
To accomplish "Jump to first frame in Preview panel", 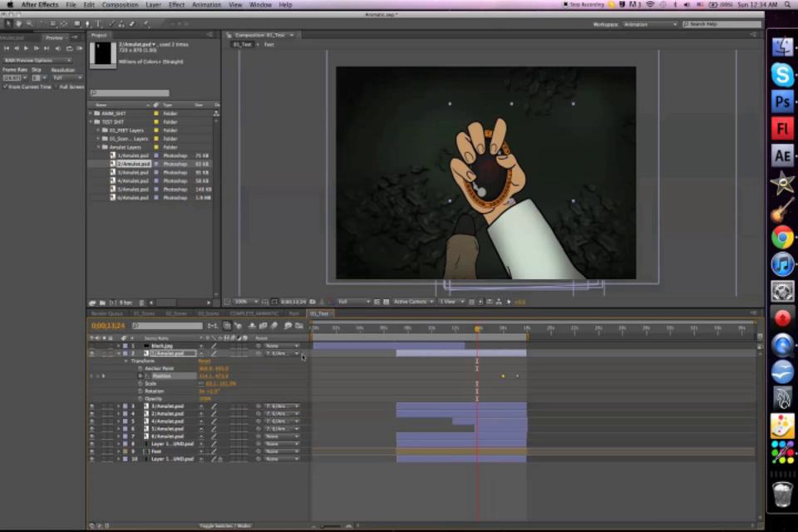I will (x=6, y=49).
